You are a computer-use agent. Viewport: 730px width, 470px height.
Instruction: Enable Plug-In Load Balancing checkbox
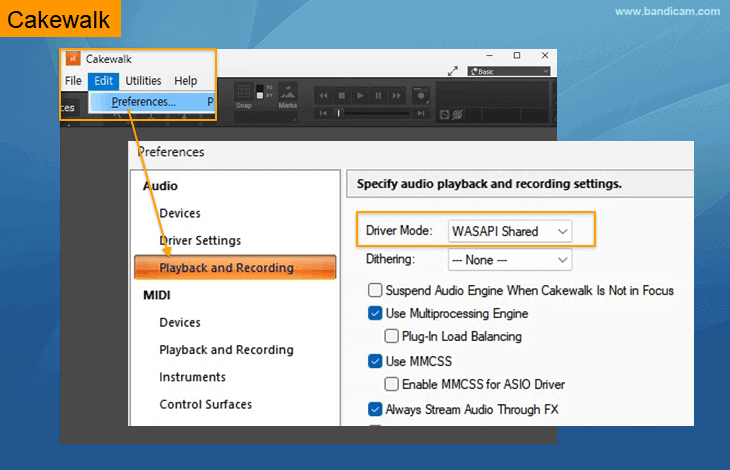coord(392,336)
